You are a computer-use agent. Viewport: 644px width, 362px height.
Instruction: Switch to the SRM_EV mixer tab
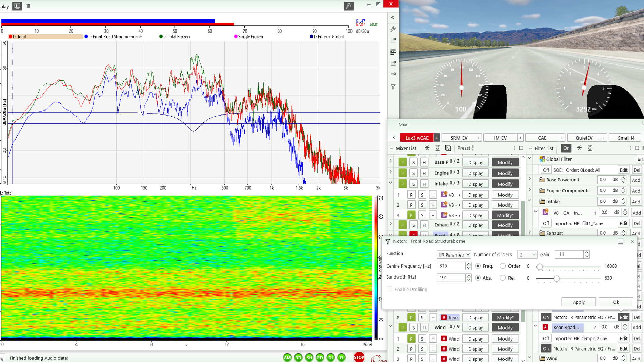click(x=458, y=137)
